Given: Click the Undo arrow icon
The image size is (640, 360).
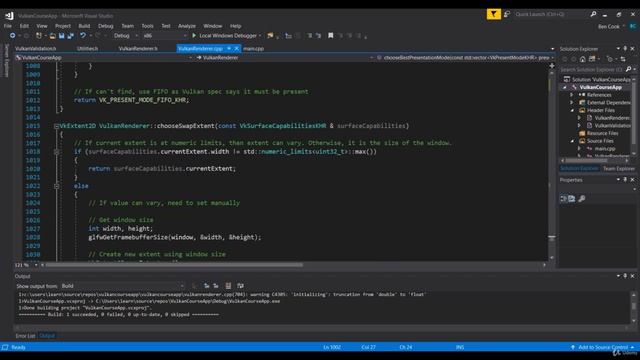Looking at the screenshot, I should tap(83, 36).
